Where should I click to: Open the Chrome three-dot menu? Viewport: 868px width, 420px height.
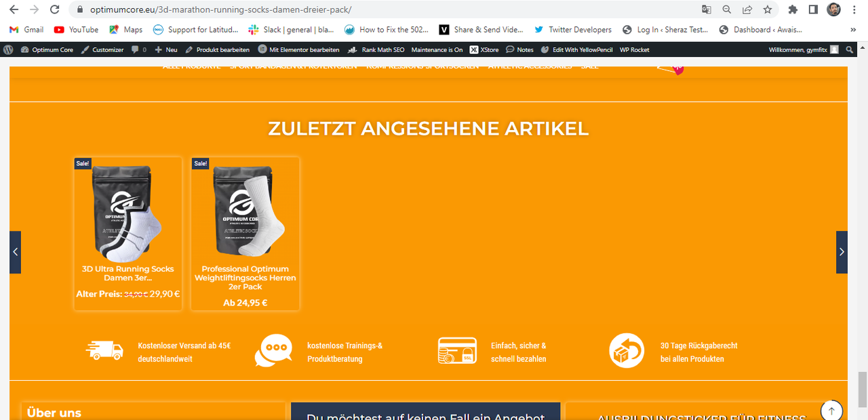(x=854, y=10)
